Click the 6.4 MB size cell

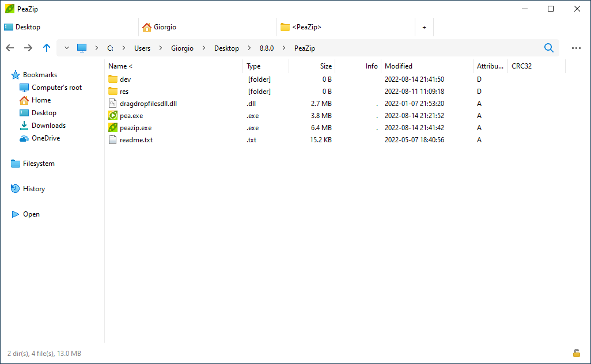(x=321, y=128)
